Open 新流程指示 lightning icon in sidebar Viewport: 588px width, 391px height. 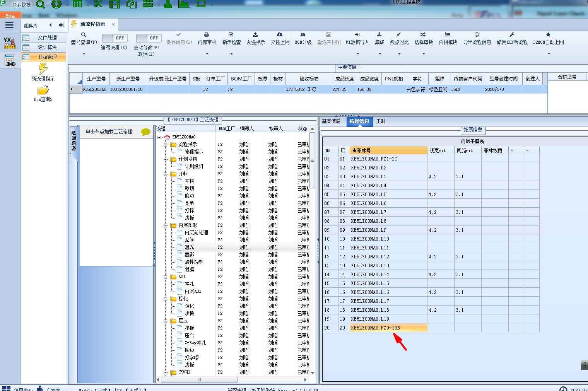(x=43, y=69)
